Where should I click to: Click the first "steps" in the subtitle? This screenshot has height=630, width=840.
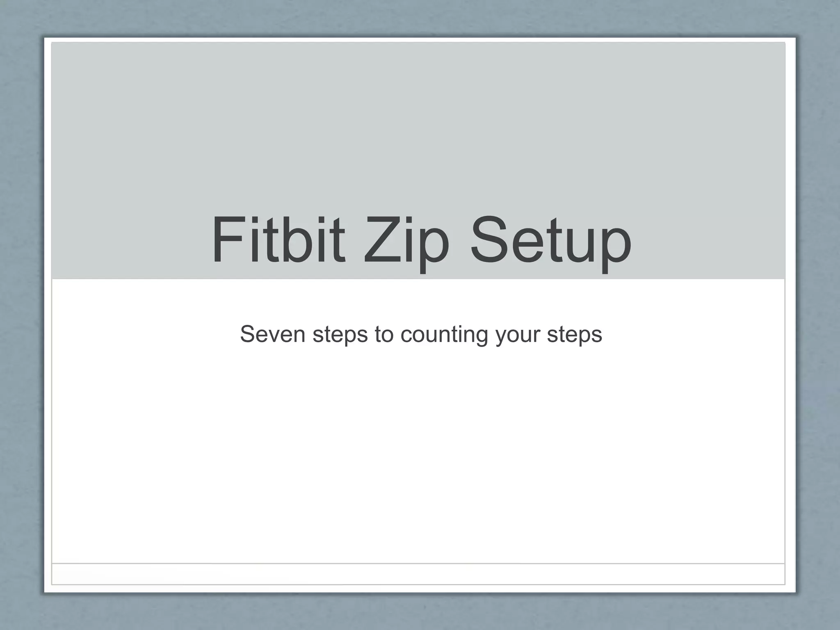(x=340, y=334)
